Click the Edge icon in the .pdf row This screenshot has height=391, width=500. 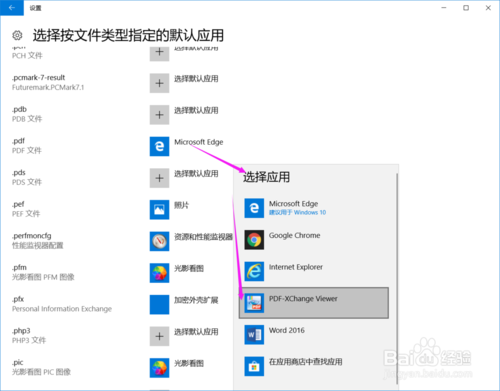[159, 146]
